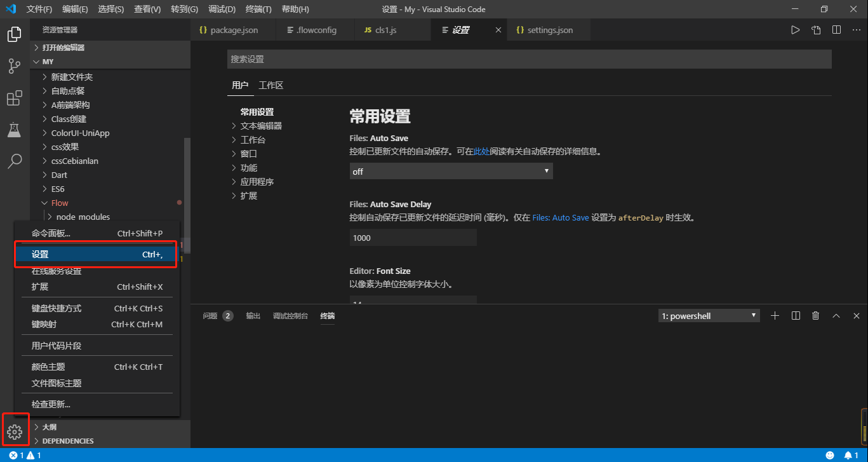
Task: Click the 搜索设置 search field
Action: point(529,59)
